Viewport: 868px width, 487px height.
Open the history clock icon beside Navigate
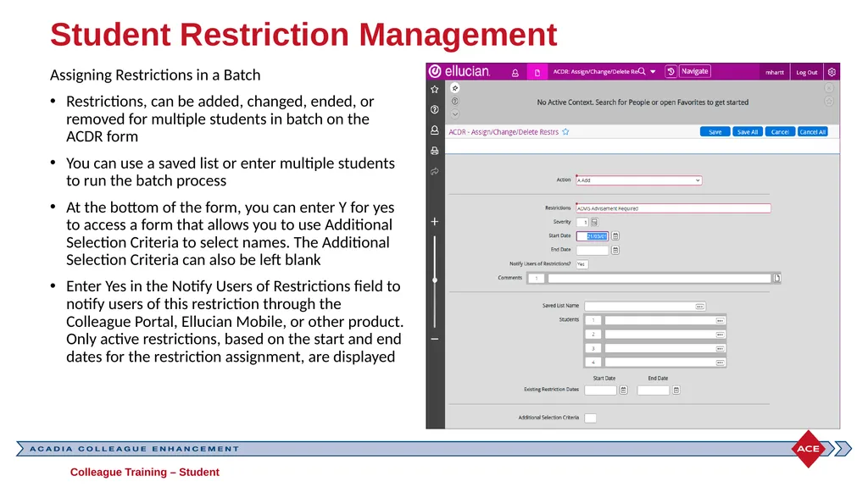[x=670, y=71]
